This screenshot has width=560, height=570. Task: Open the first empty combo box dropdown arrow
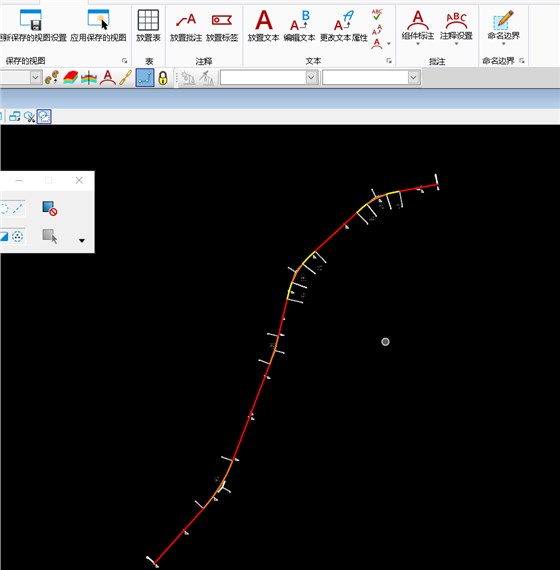(311, 77)
